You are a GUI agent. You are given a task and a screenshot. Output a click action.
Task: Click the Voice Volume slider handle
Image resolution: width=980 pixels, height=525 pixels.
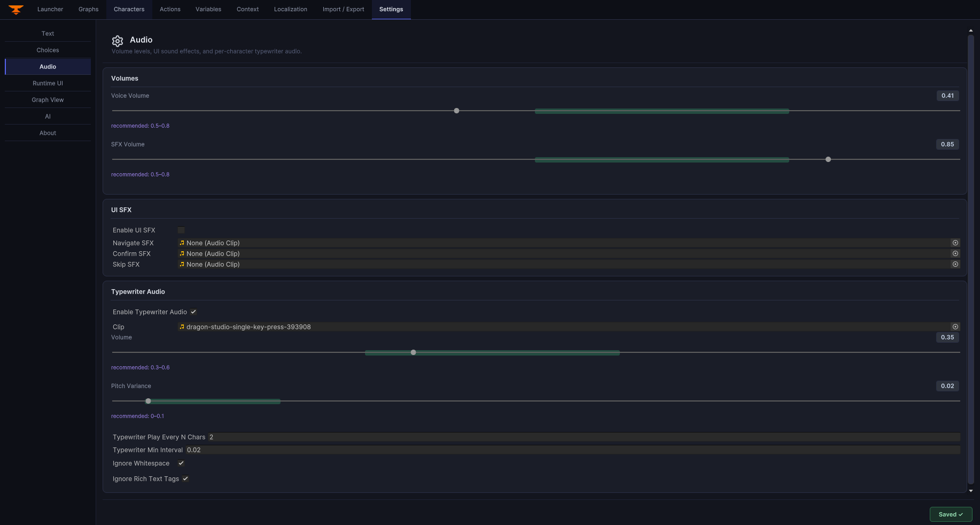456,111
